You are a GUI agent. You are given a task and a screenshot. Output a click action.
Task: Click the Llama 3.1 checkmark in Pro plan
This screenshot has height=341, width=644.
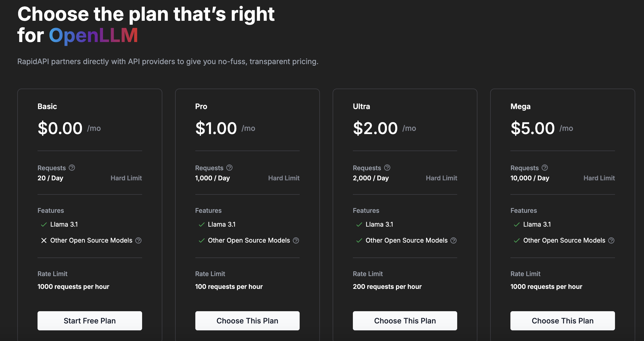click(x=201, y=224)
